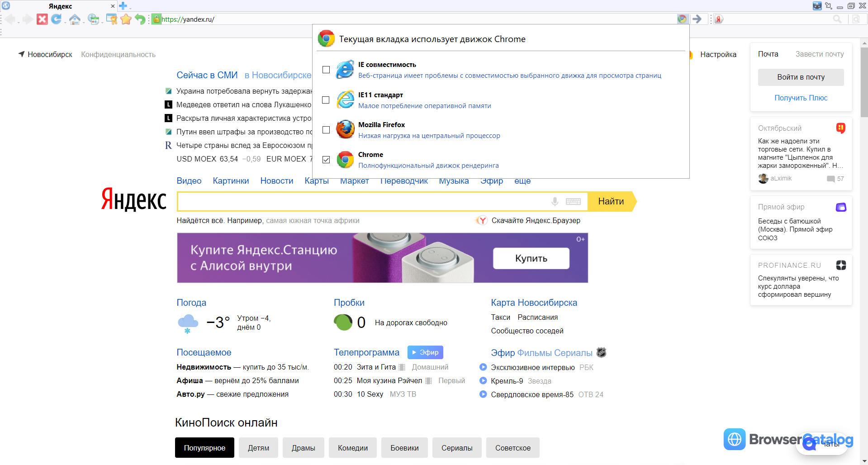868x465 pixels.
Task: Open incognito mask icon in title bar
Action: coord(817,6)
